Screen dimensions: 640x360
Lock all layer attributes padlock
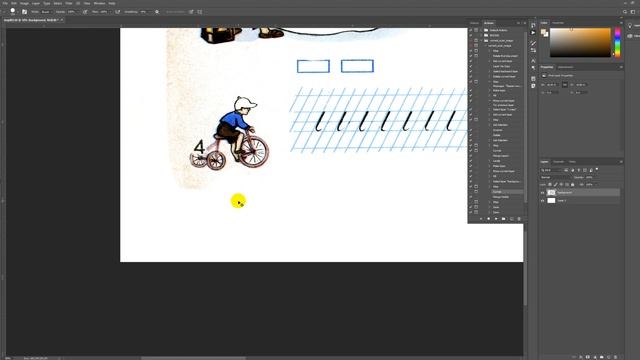click(x=573, y=184)
